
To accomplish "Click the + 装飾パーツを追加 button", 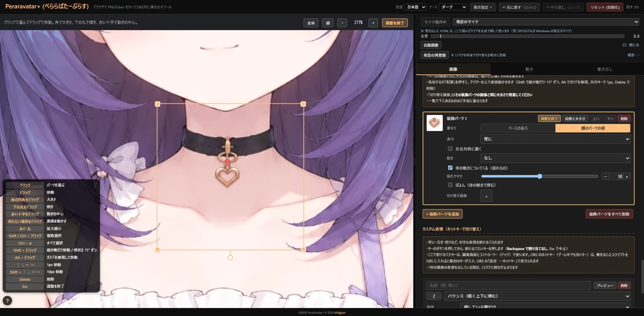I will click(442, 214).
